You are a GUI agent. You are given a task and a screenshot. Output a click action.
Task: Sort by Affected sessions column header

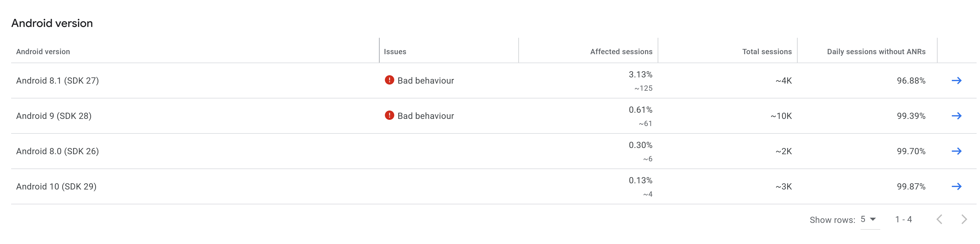(x=621, y=52)
